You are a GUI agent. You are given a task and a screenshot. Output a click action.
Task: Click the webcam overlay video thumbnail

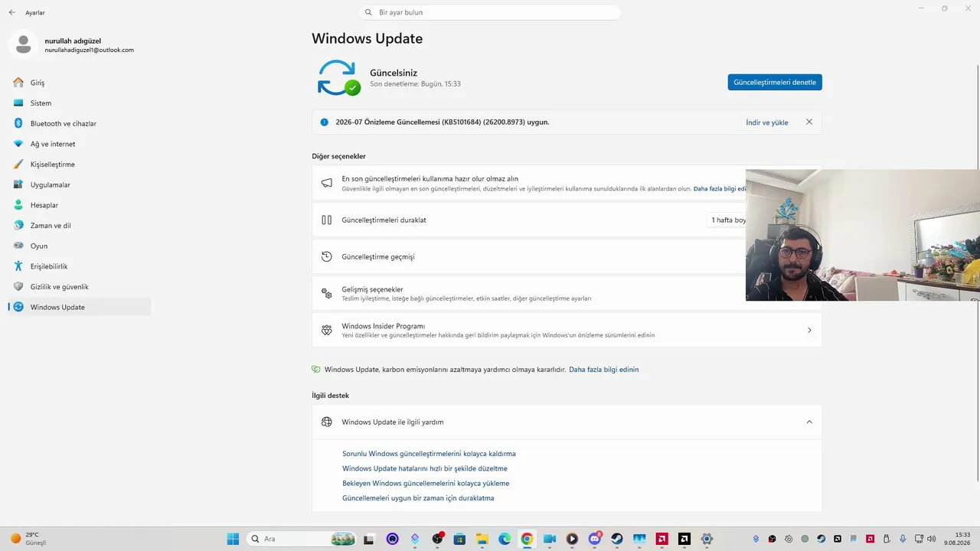pos(863,235)
